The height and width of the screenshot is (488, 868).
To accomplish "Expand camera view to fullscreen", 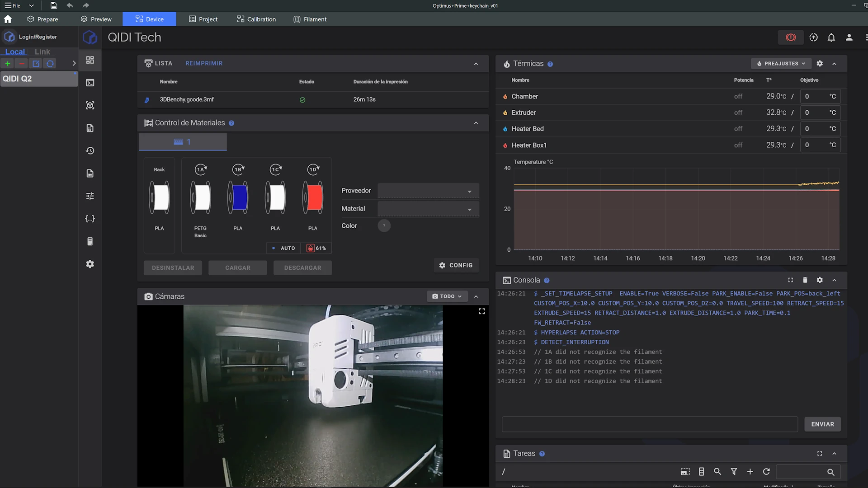I will pos(482,311).
